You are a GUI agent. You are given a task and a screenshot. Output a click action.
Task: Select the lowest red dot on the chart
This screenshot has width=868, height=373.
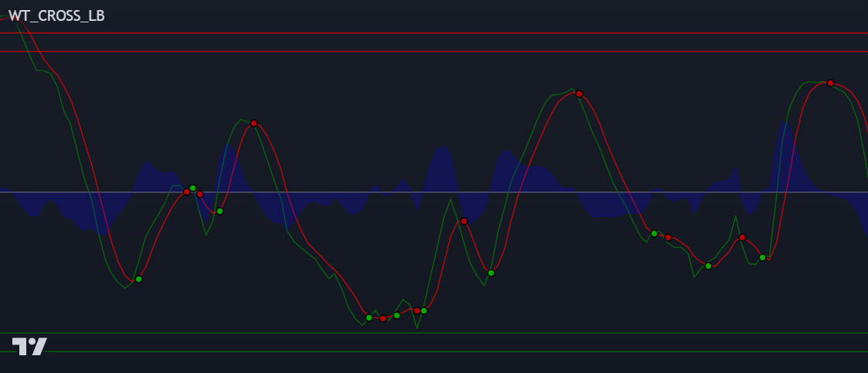click(x=383, y=318)
